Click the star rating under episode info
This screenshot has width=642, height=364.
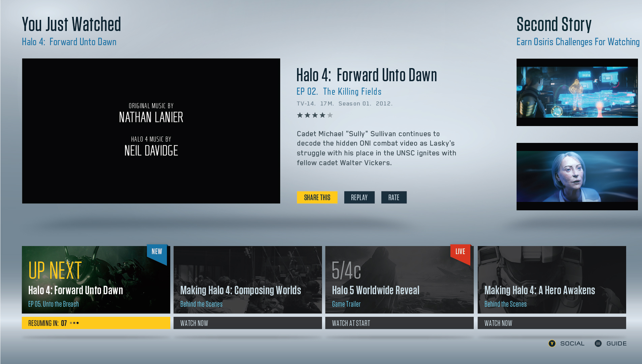pos(315,115)
